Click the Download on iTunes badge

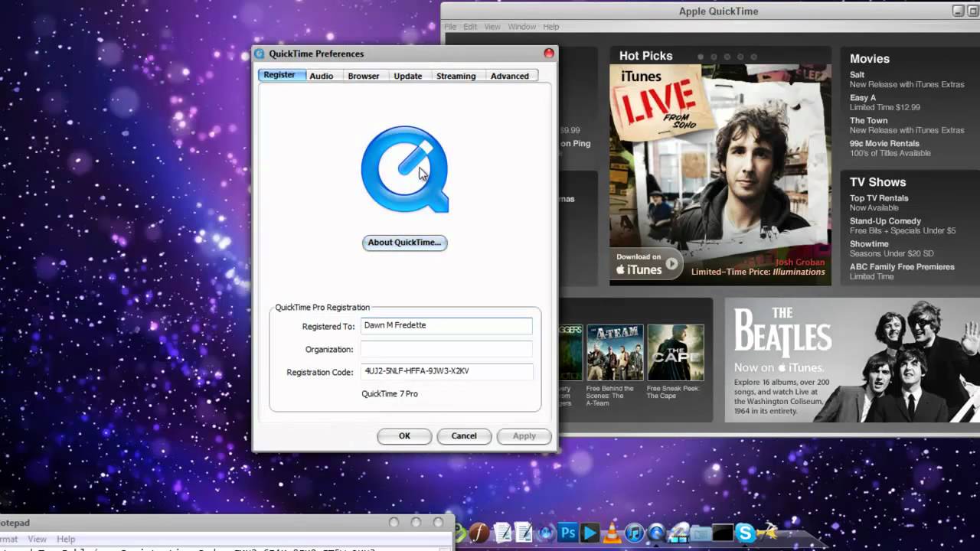(647, 264)
